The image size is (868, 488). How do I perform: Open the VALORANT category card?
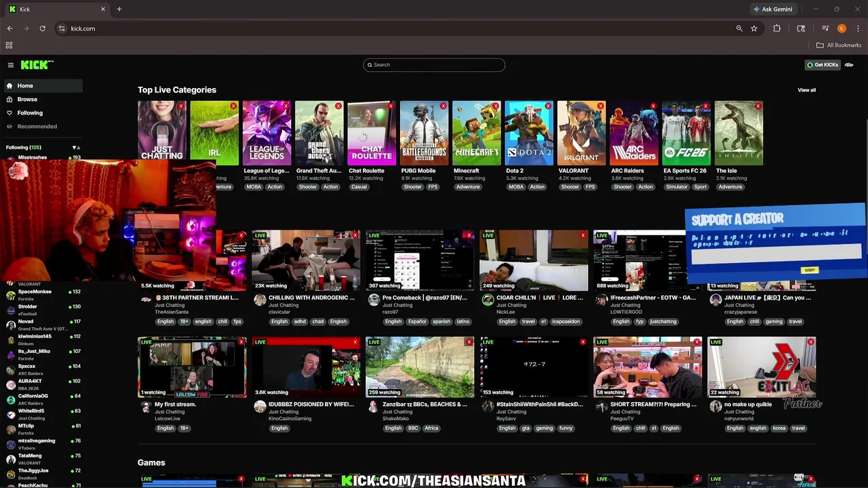click(x=582, y=133)
